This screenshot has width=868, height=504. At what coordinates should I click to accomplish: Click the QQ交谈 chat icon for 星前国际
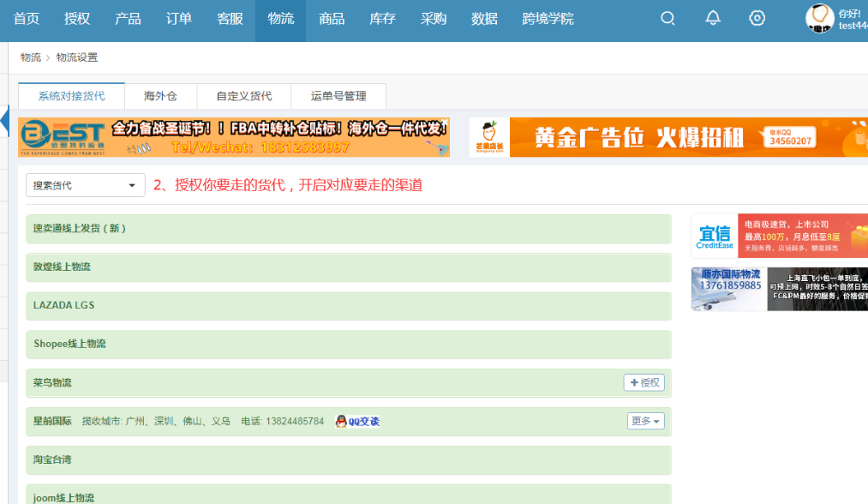[357, 422]
